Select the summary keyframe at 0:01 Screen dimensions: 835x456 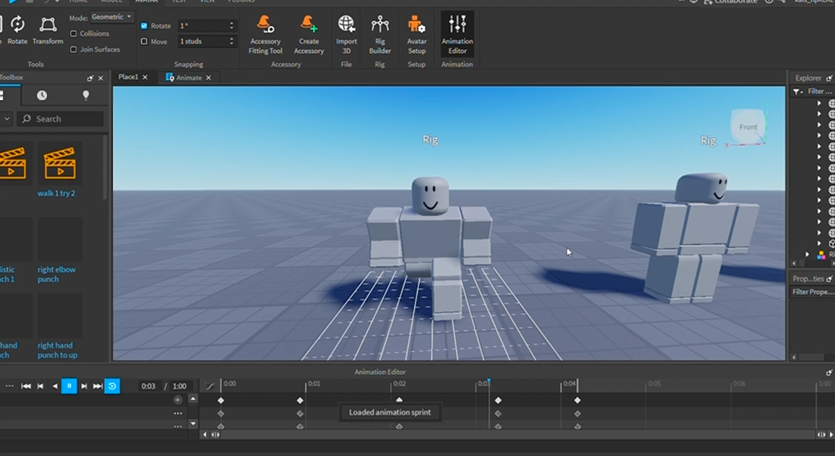[300, 400]
